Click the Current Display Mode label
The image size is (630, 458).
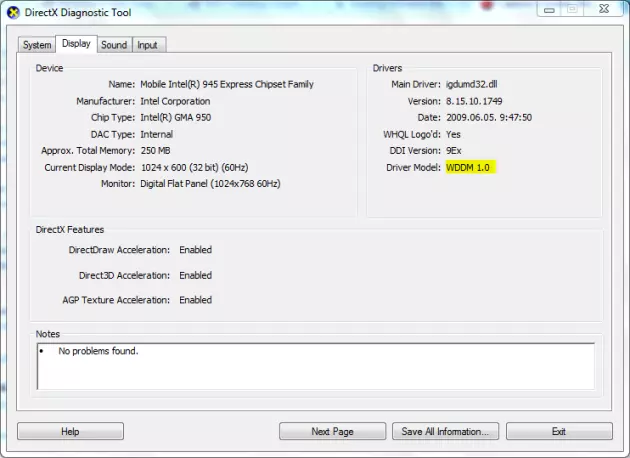click(90, 168)
